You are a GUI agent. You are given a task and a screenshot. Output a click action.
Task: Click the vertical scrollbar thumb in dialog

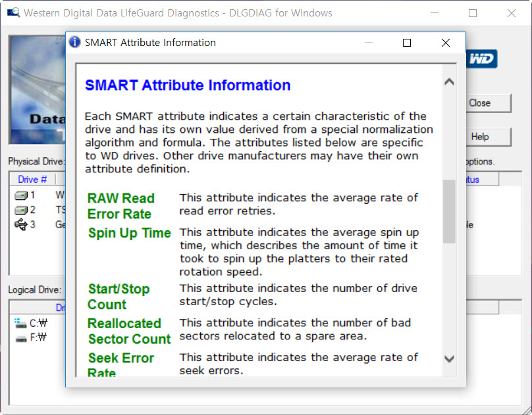click(x=449, y=211)
